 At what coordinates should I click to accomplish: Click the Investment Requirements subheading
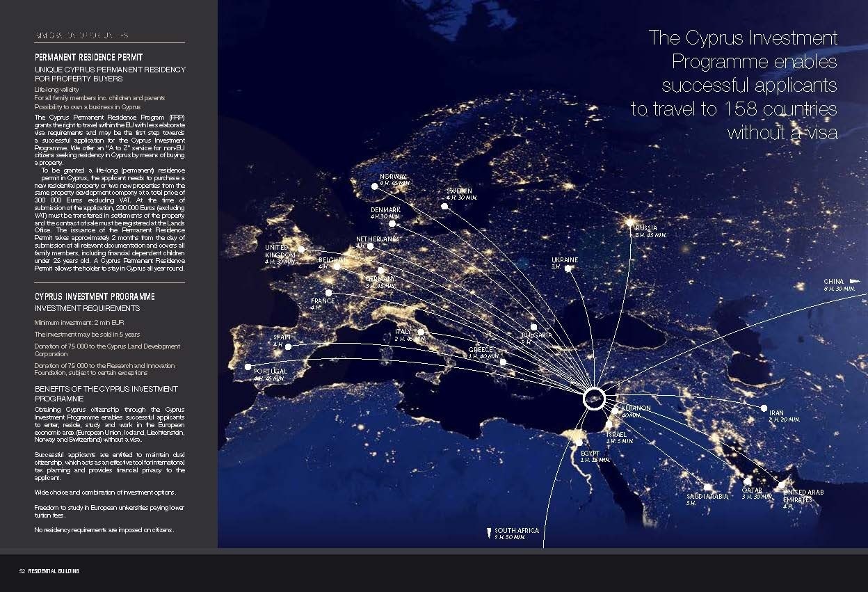coord(87,308)
